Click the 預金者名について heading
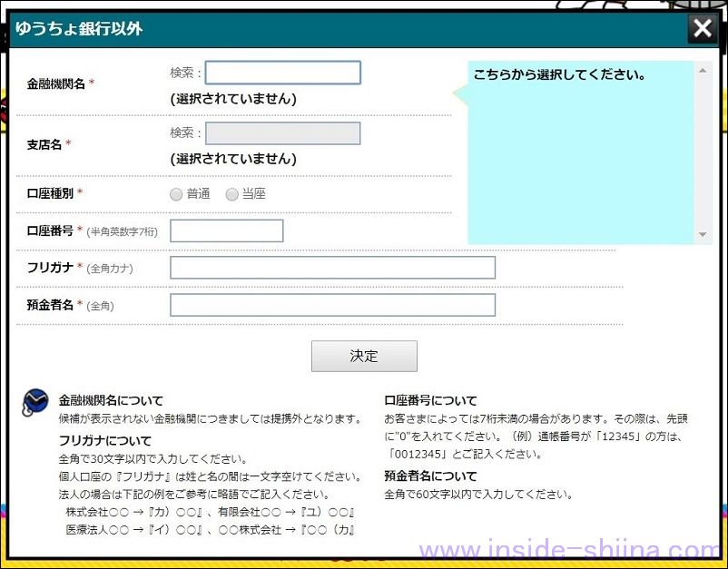This screenshot has width=728, height=569. tap(430, 476)
